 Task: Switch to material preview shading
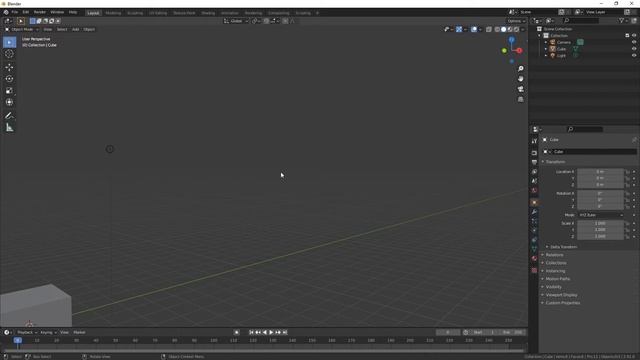pyautogui.click(x=510, y=29)
